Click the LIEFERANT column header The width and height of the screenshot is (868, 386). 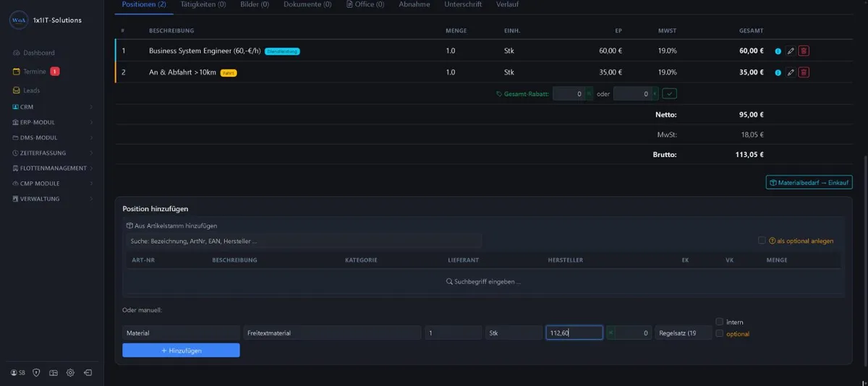click(x=462, y=260)
